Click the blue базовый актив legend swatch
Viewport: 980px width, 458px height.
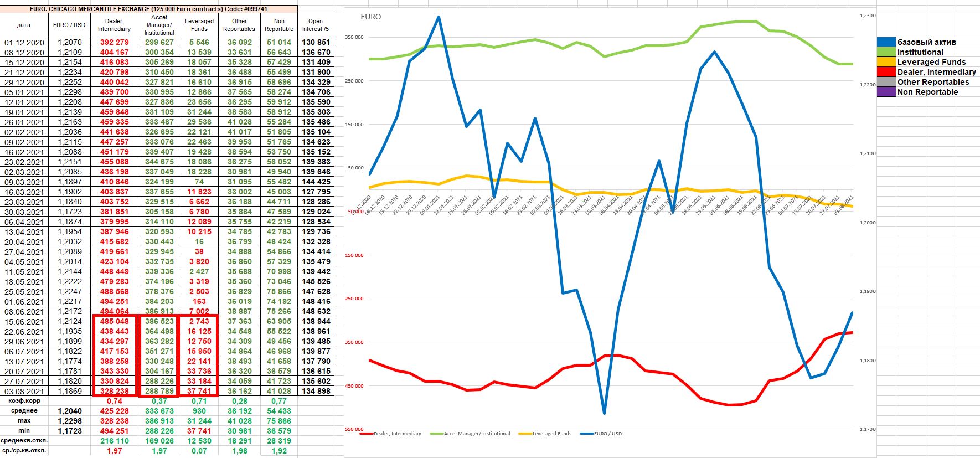(x=886, y=42)
